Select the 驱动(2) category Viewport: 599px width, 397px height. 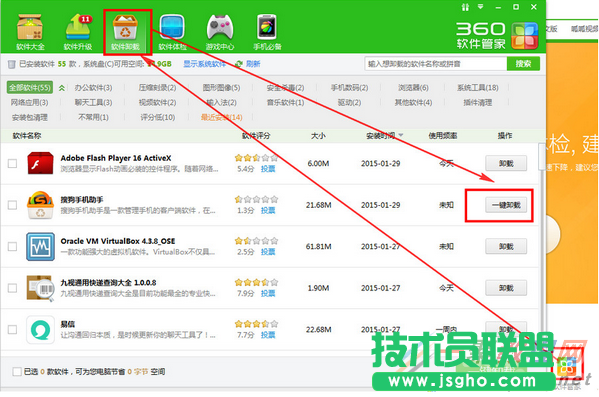(x=349, y=102)
